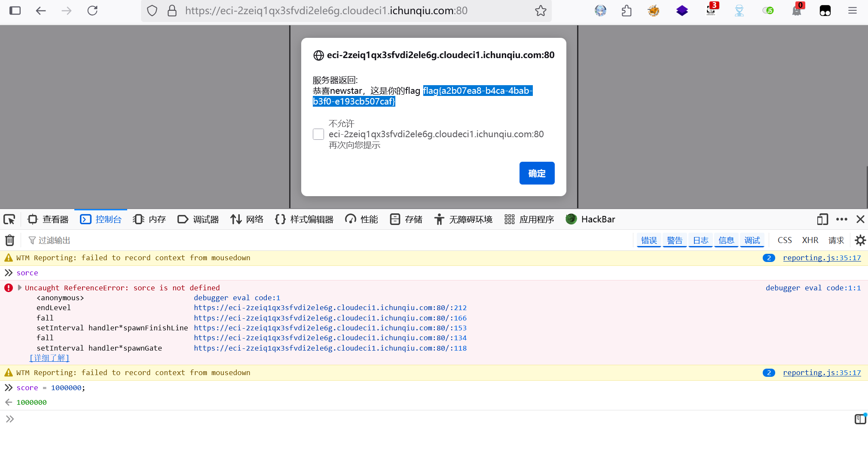Click the element picker icon in devtools
The height and width of the screenshot is (465, 868).
[9, 219]
